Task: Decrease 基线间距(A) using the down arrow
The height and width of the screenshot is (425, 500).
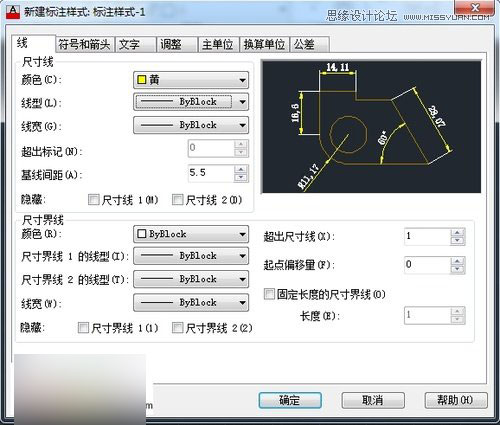Action: pos(241,178)
